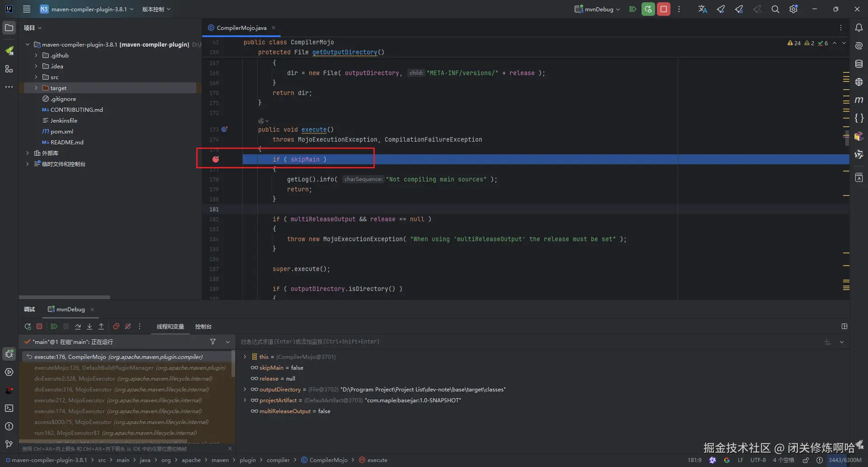The image size is (868, 467).
Task: Toggle the debug layout settings icon
Action: 844,326
